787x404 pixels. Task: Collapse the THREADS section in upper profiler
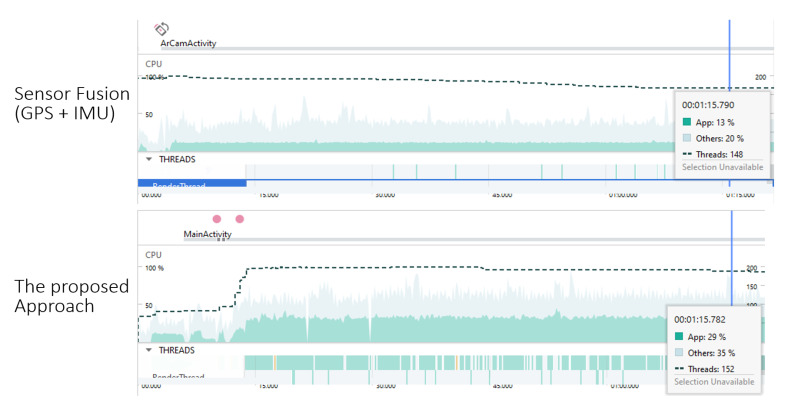[x=150, y=158]
